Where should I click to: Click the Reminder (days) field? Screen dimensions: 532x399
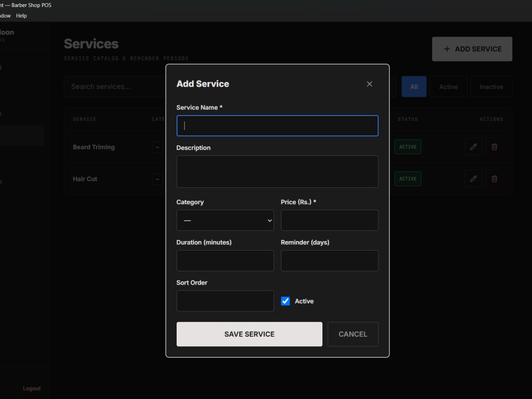[x=329, y=261]
